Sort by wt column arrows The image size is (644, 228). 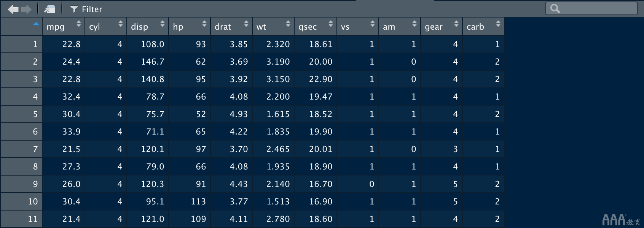(x=288, y=24)
